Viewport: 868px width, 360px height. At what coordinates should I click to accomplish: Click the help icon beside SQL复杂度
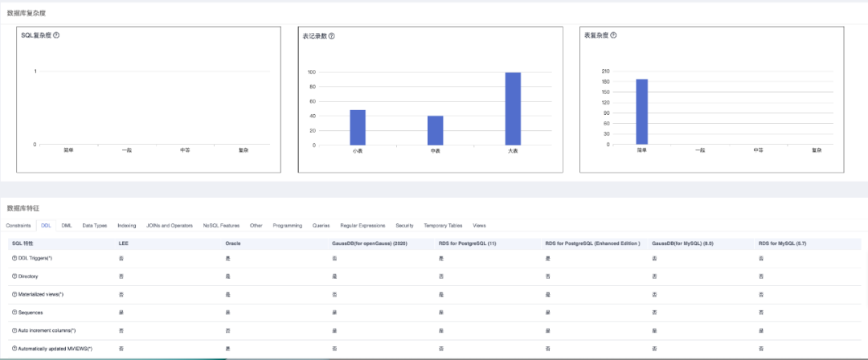(x=56, y=35)
